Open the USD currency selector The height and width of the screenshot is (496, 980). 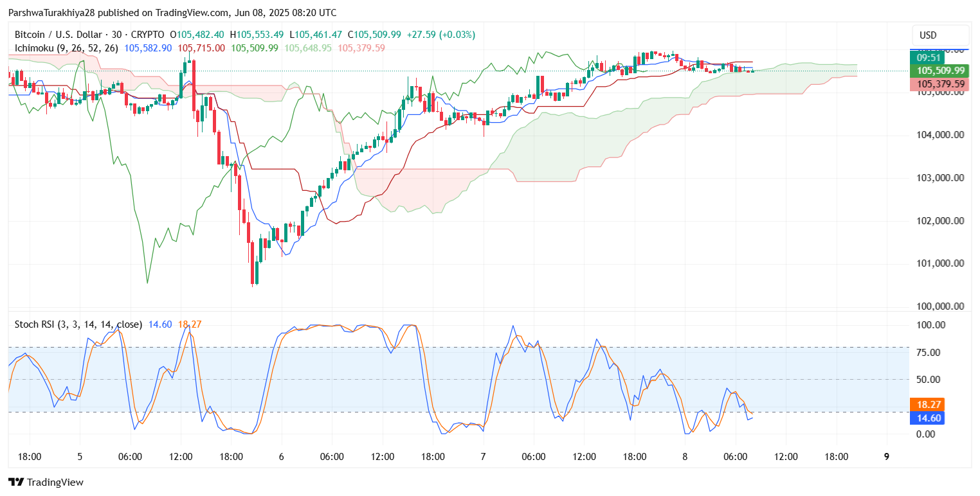(x=939, y=35)
